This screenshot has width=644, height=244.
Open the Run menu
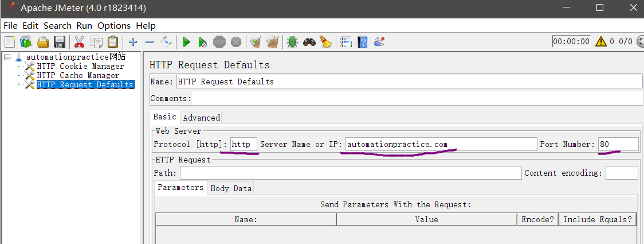pyautogui.click(x=84, y=25)
